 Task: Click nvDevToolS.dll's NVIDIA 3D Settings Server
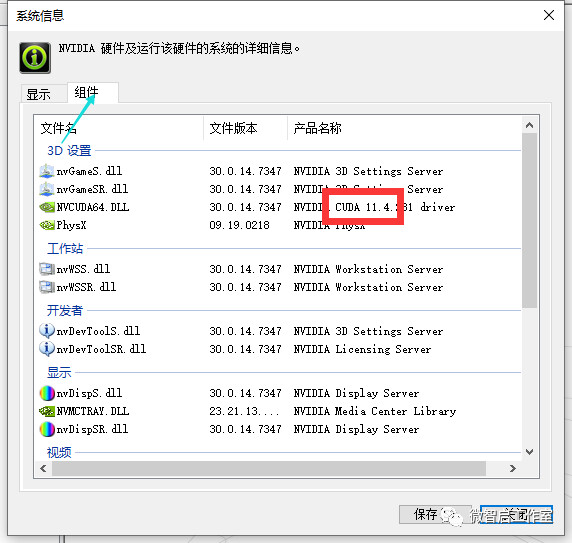[x=368, y=331]
